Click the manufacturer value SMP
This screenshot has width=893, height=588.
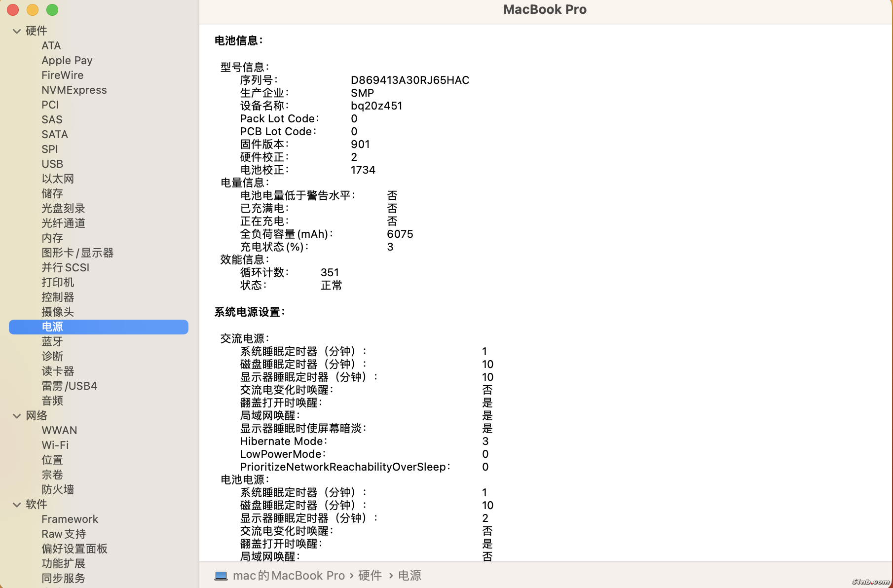pos(363,93)
